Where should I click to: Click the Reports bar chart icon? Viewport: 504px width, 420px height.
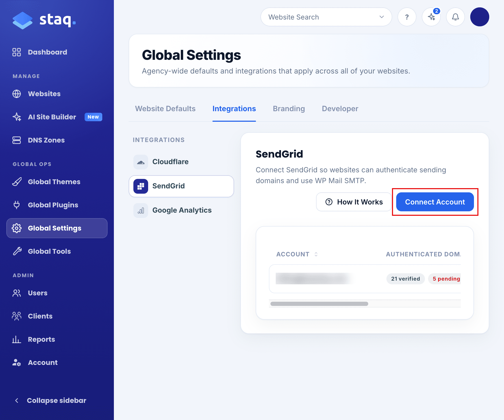click(x=17, y=339)
